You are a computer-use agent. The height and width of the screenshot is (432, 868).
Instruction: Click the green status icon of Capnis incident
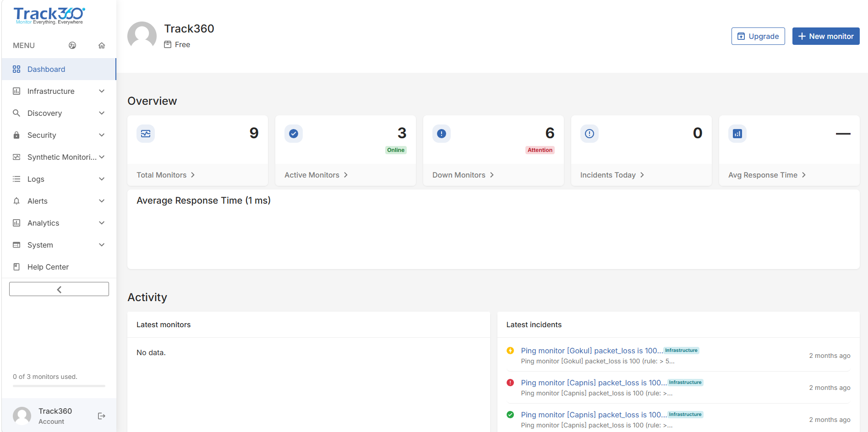tap(510, 415)
